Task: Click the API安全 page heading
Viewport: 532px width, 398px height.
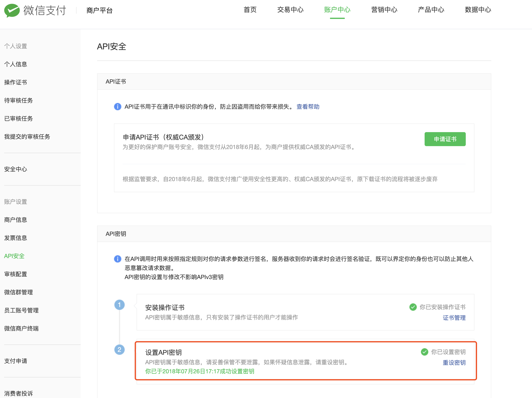Action: coord(112,47)
